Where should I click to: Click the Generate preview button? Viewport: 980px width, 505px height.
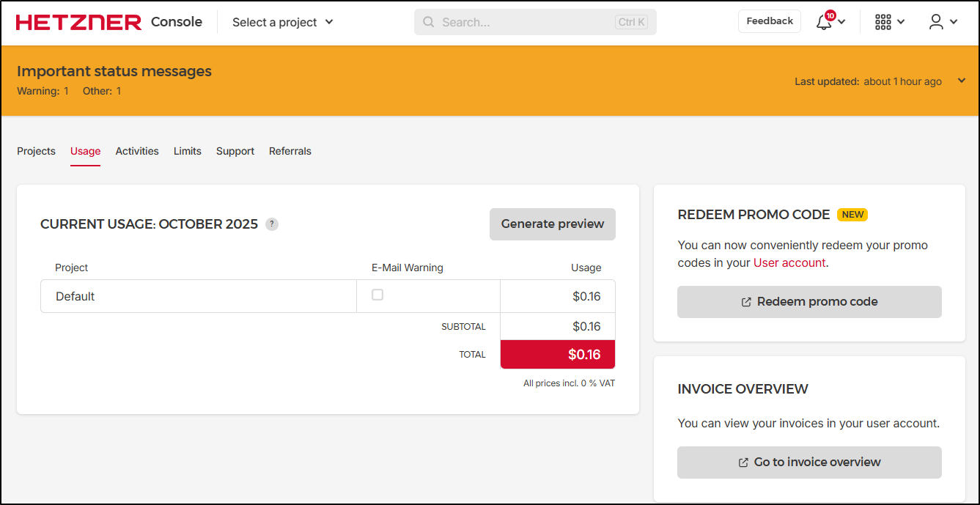pos(552,224)
